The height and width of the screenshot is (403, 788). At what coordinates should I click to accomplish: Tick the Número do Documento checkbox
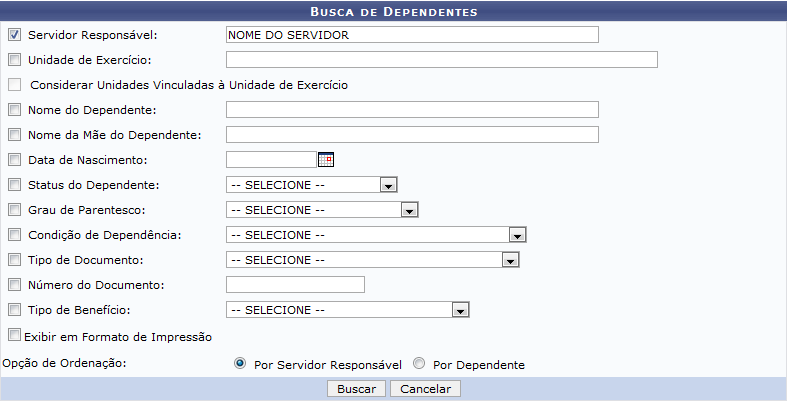coord(14,285)
